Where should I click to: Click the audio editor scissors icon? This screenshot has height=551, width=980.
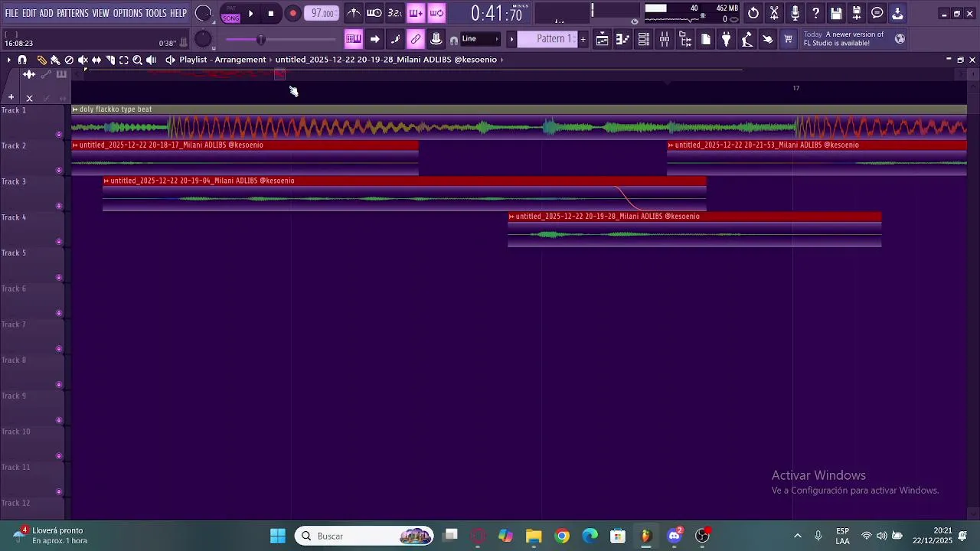coord(775,13)
